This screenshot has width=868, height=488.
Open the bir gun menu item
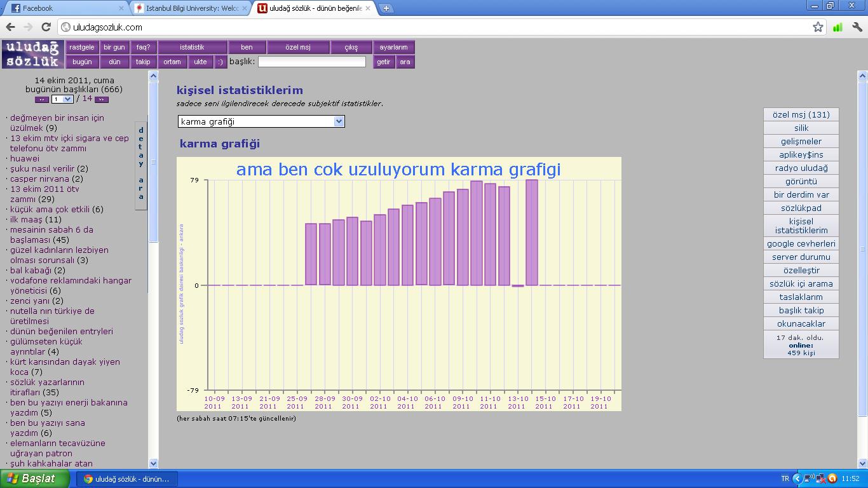(114, 47)
